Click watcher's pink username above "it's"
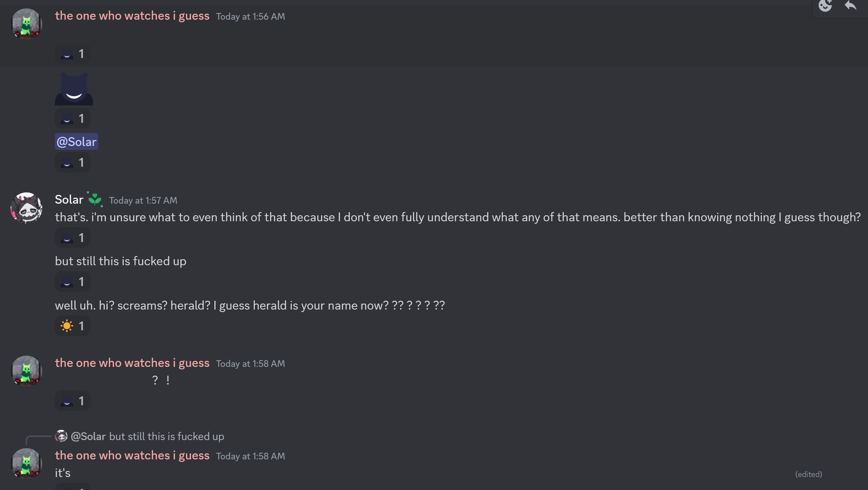 [x=132, y=455]
